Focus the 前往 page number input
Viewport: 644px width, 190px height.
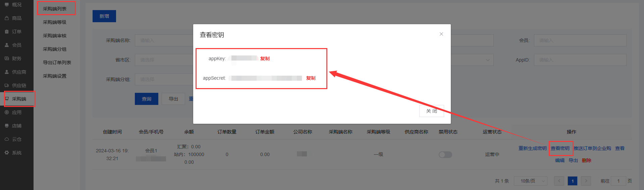pyautogui.click(x=619, y=181)
